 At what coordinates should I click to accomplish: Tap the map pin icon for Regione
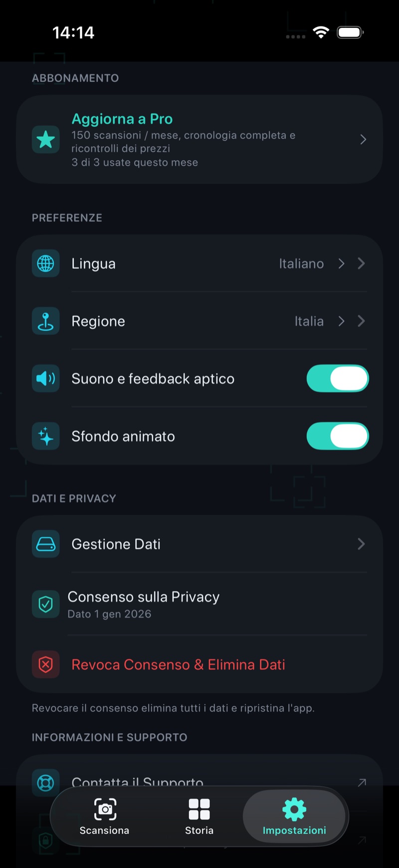point(46,321)
